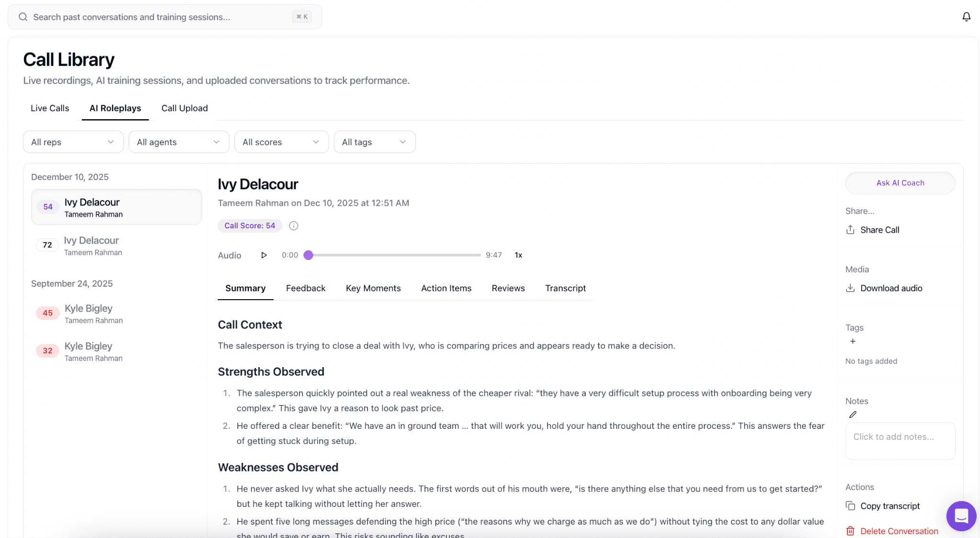The height and width of the screenshot is (538, 980).
Task: Switch to the Live Calls tab
Action: 50,108
